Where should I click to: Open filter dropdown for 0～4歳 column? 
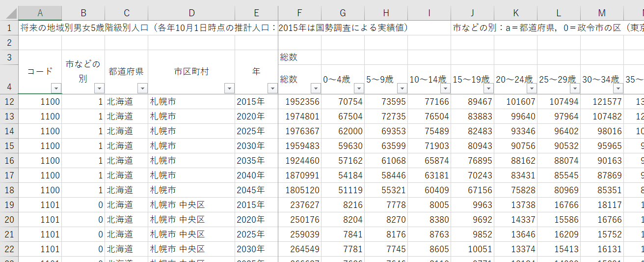[358, 88]
